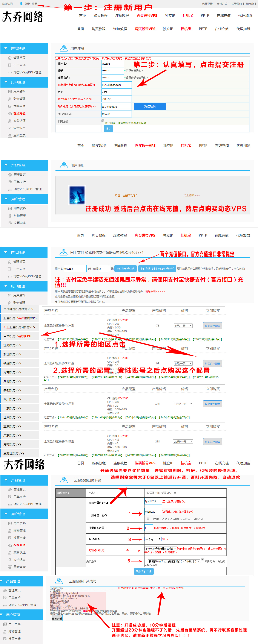The height and width of the screenshot is (644, 258).
Task: Click 重新登录 icon in sidebar beside 云服务器自助开通 form
Action: [10, 567]
